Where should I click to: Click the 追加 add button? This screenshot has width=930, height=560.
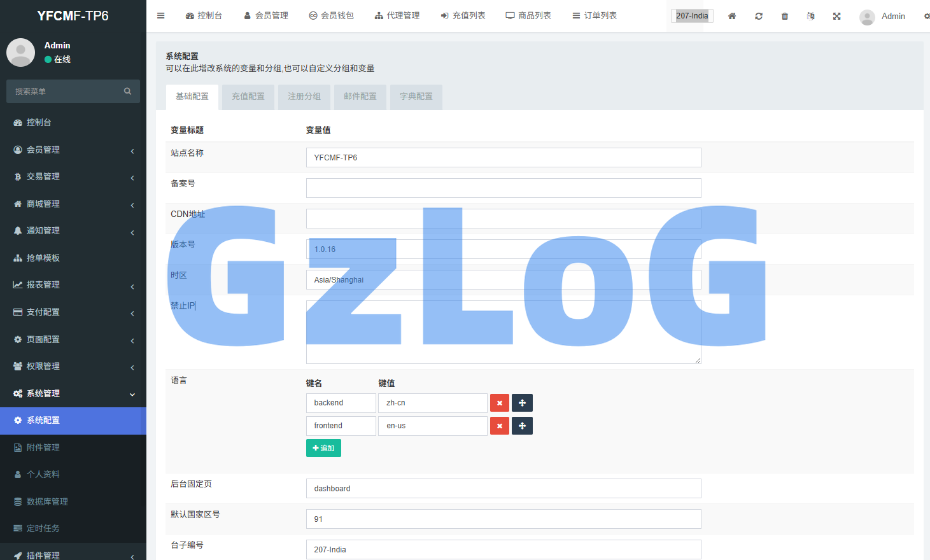pyautogui.click(x=323, y=448)
